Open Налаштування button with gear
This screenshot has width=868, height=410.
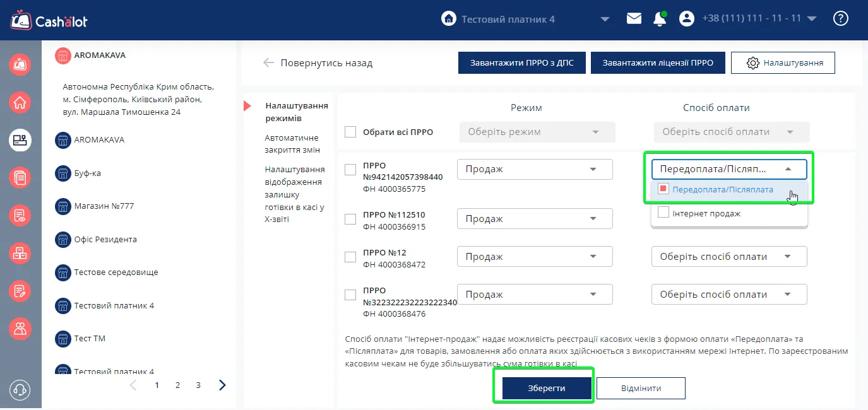(x=783, y=63)
